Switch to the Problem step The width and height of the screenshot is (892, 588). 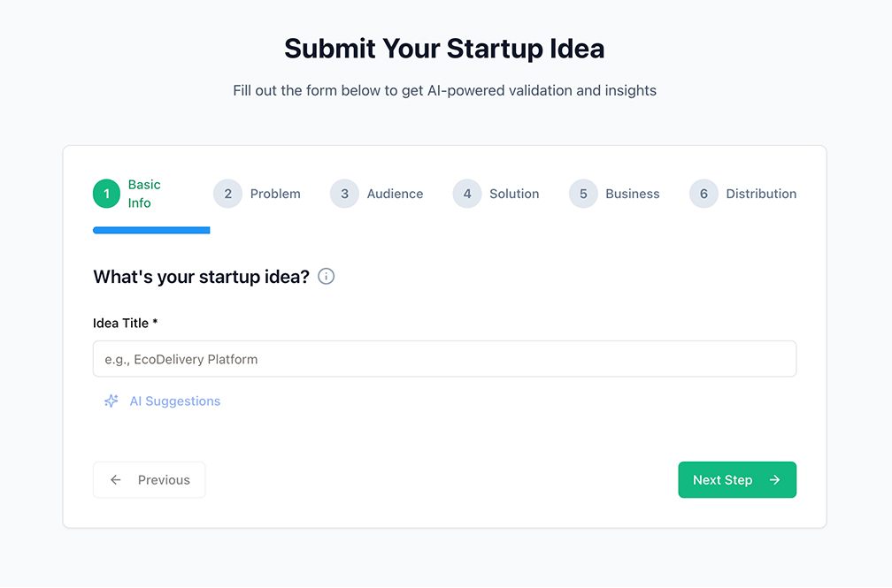click(275, 194)
